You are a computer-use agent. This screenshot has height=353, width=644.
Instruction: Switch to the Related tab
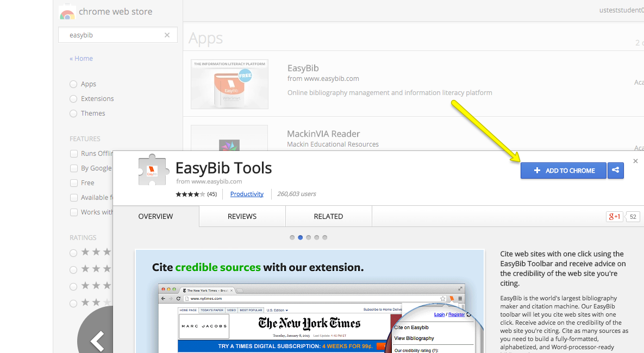coord(328,216)
